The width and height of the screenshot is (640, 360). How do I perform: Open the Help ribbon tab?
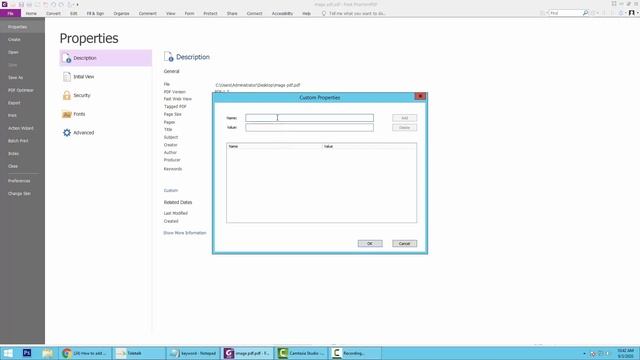coord(307,13)
